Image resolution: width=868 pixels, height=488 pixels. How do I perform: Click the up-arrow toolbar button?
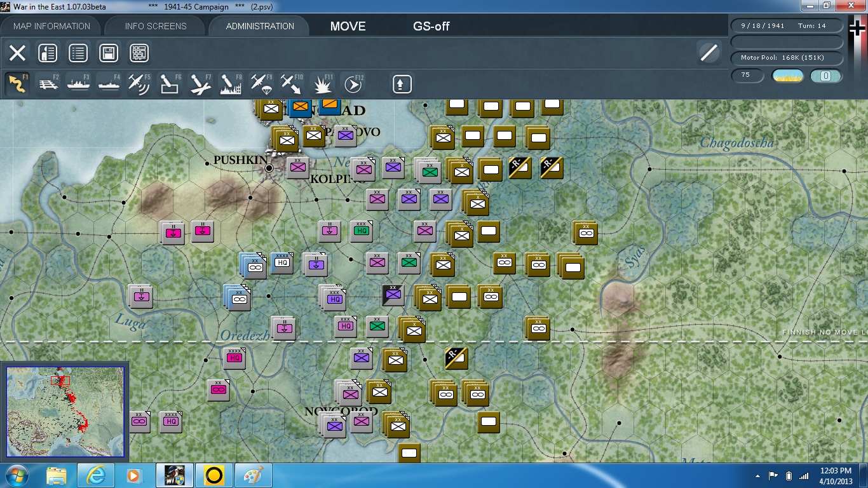tap(402, 84)
